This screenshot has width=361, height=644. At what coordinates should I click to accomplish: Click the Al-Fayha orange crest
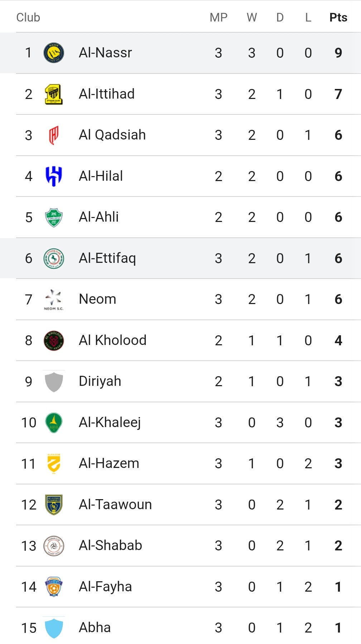(x=54, y=587)
